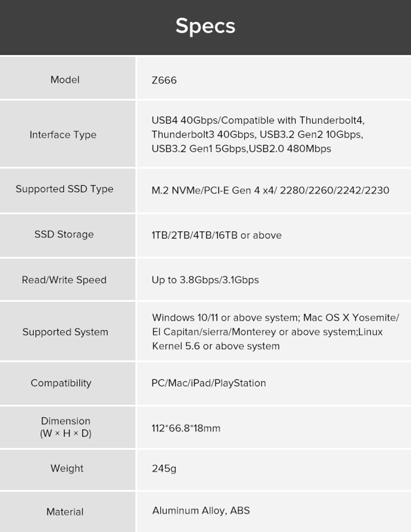
Task: Select the 245g weight value
Action: point(164,469)
